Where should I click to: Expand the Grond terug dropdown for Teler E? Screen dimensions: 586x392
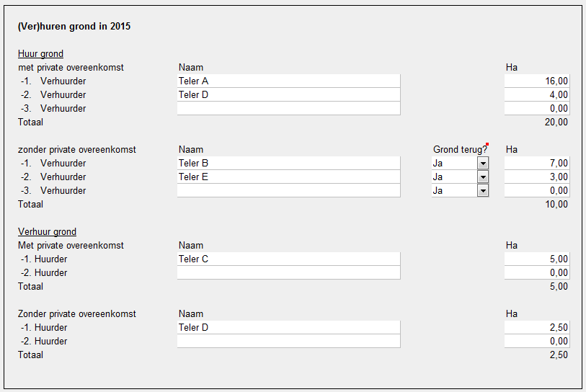tap(483, 177)
